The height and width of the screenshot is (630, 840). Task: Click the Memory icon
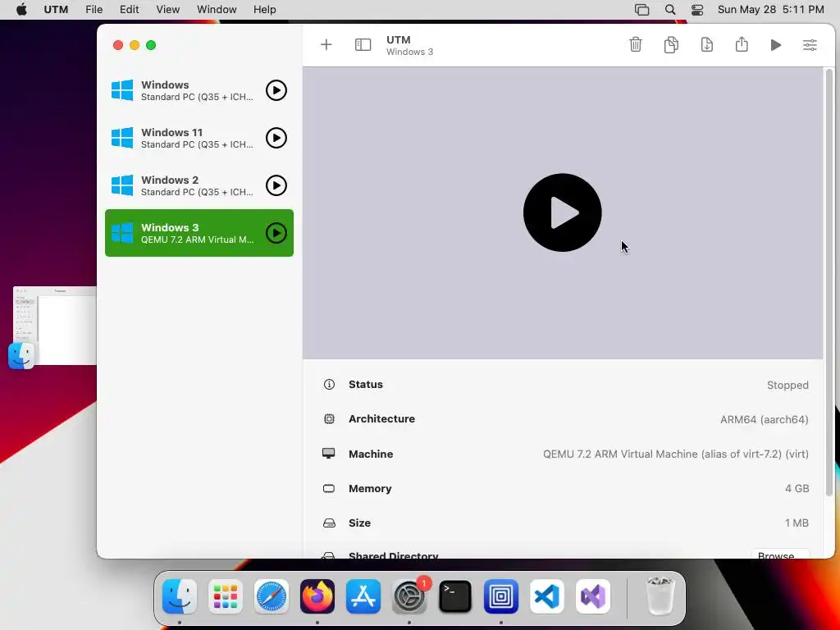click(329, 489)
